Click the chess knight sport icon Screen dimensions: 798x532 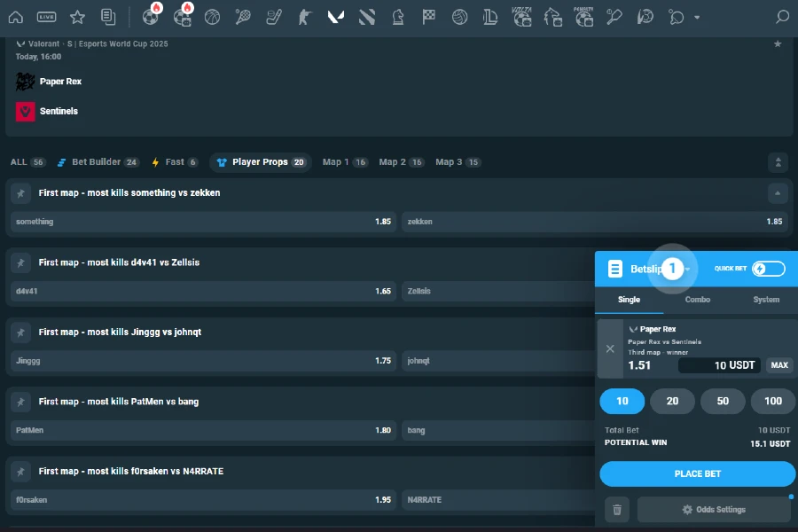coord(398,16)
